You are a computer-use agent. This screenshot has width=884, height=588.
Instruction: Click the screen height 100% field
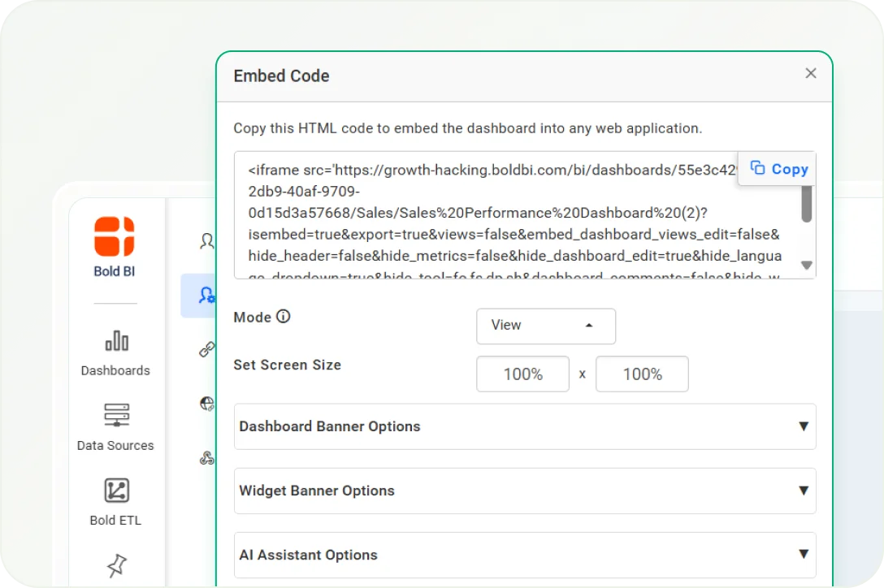pos(642,374)
